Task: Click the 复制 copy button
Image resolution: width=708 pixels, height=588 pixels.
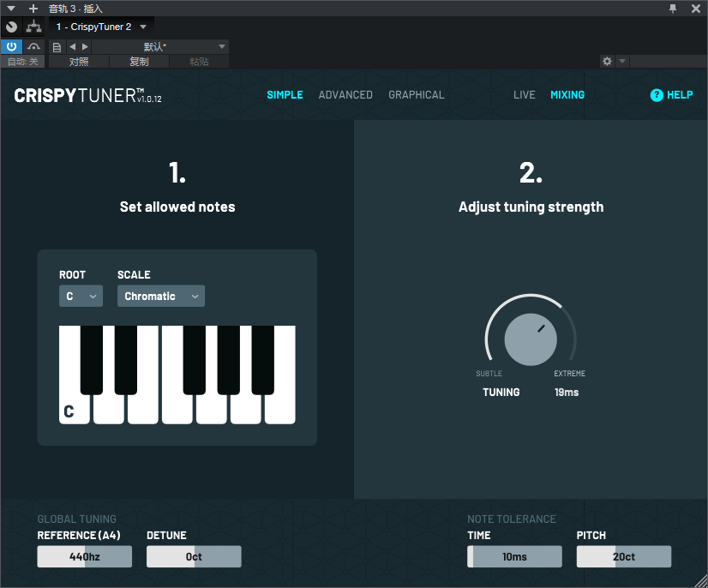Action: pyautogui.click(x=139, y=62)
